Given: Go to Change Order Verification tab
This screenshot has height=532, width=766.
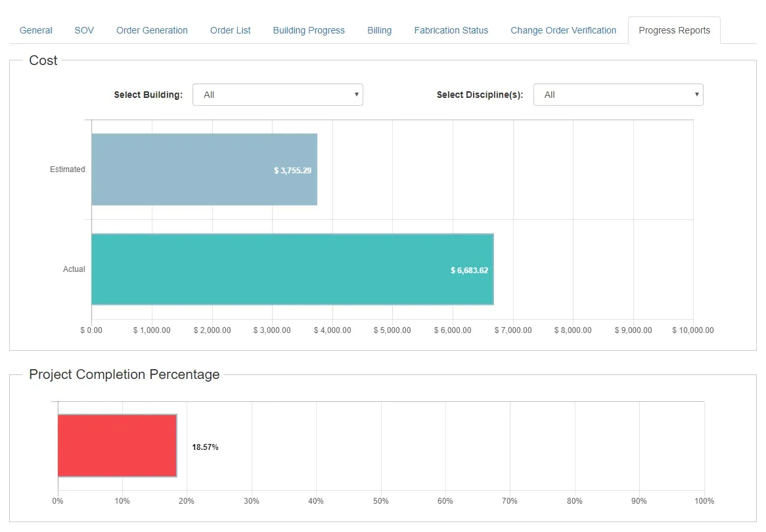Looking at the screenshot, I should [x=563, y=30].
